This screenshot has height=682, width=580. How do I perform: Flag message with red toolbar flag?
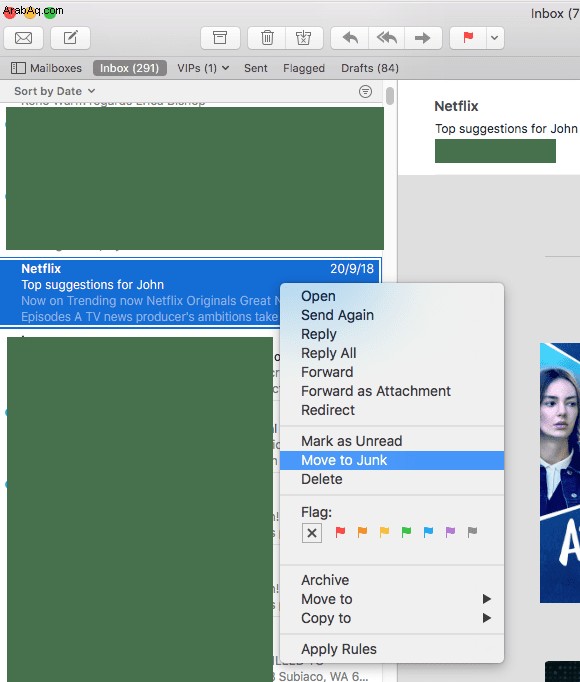pyautogui.click(x=468, y=38)
